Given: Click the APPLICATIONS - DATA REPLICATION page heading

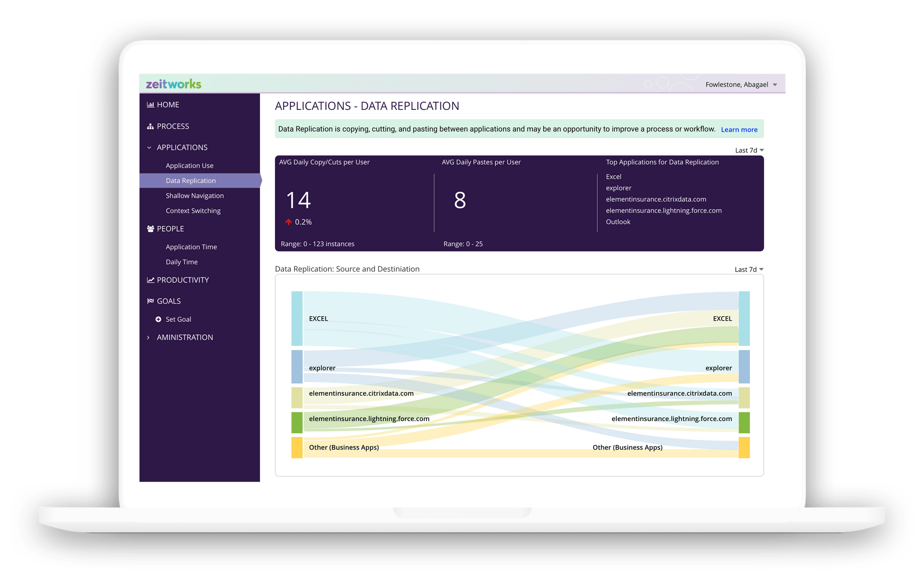Looking at the screenshot, I should [x=367, y=106].
